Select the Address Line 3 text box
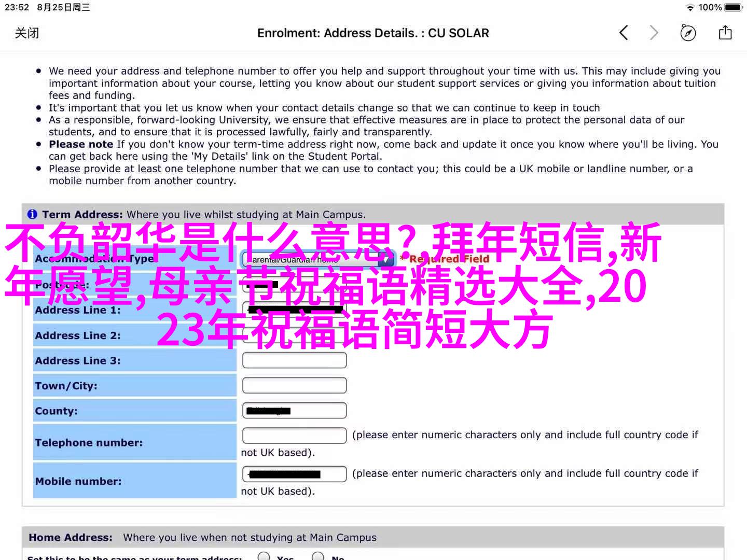The height and width of the screenshot is (560, 747). [294, 360]
